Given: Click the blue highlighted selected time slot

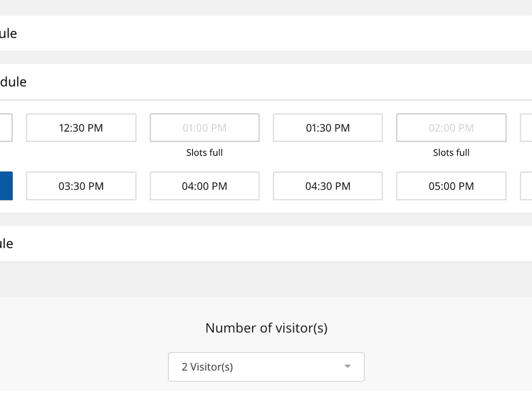Looking at the screenshot, I should (x=6, y=186).
